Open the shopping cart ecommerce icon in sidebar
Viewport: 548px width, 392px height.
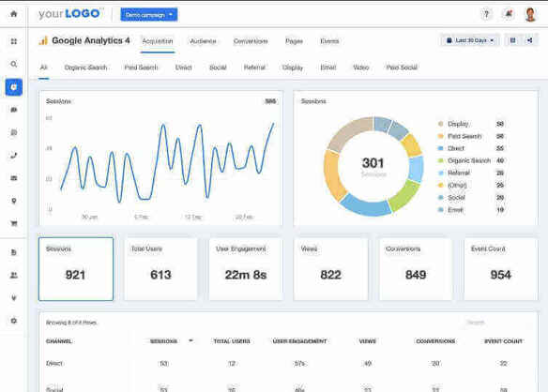[x=14, y=223]
